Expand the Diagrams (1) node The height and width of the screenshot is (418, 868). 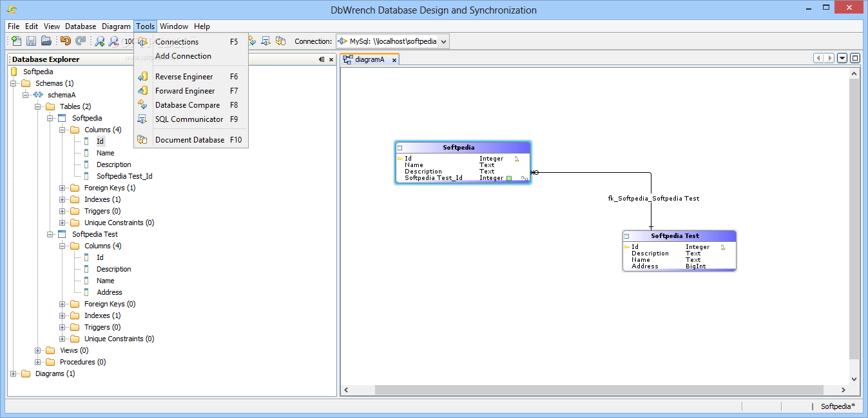click(x=14, y=373)
